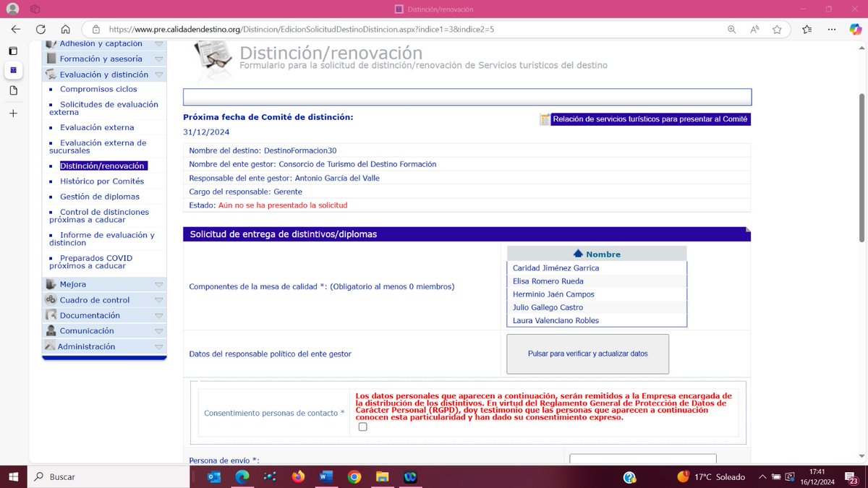Select Julio Gallego Castro in the list
The width and height of the screenshot is (868, 488).
click(x=548, y=307)
